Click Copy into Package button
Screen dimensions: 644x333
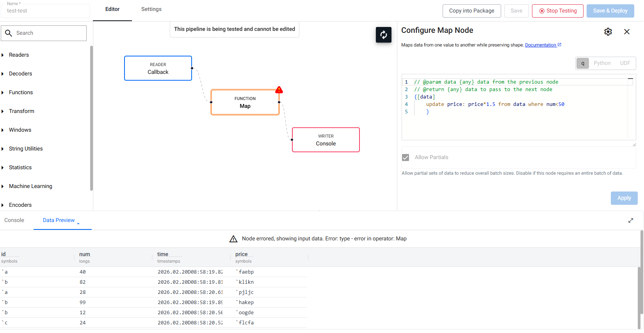click(x=471, y=11)
